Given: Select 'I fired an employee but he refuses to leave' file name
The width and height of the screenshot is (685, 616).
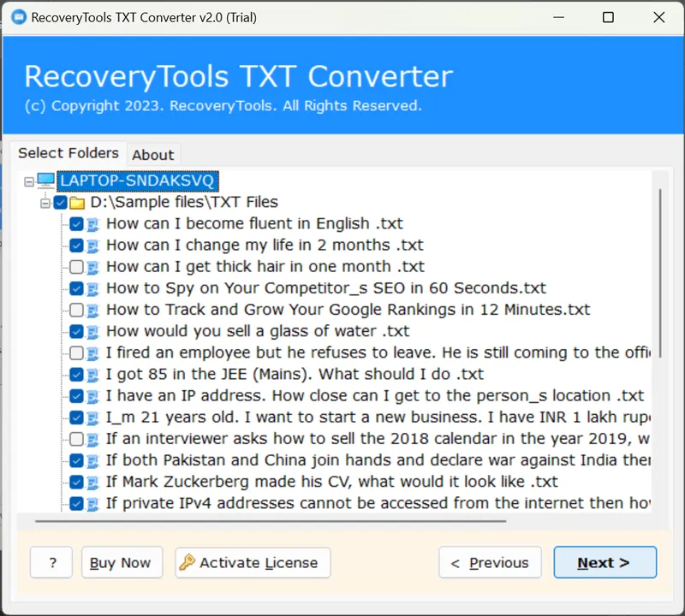Looking at the screenshot, I should (378, 352).
